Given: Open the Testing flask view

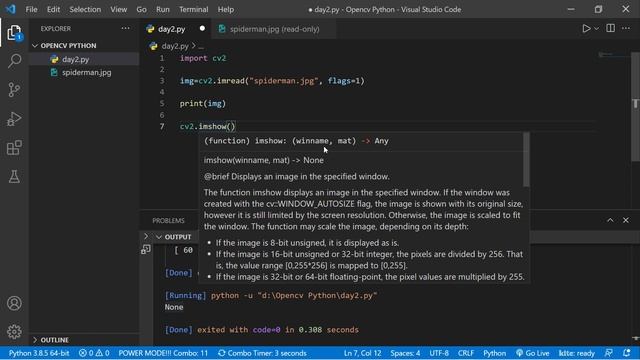Looking at the screenshot, I should pyautogui.click(x=14, y=177).
